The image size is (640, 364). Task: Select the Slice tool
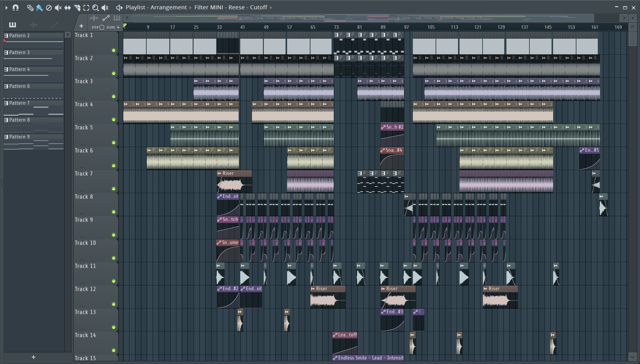coord(77,8)
